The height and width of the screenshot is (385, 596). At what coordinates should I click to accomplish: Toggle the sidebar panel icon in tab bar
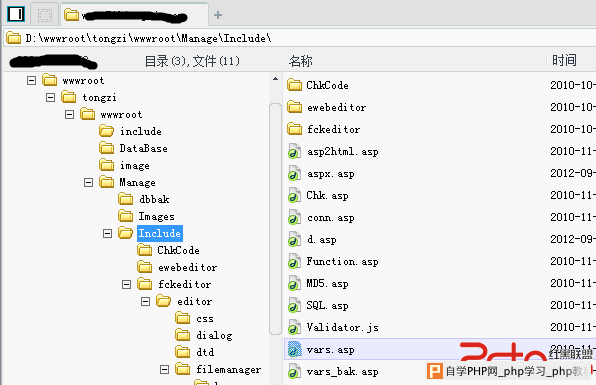(x=16, y=14)
